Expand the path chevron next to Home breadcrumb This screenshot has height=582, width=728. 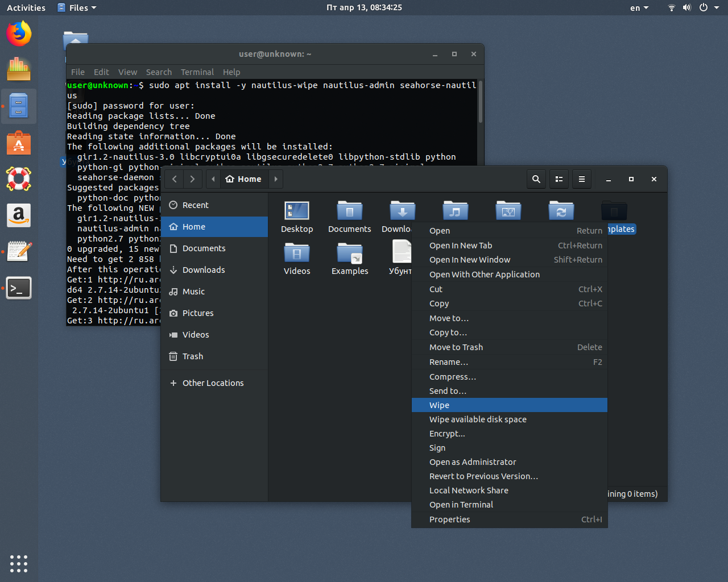click(x=276, y=179)
